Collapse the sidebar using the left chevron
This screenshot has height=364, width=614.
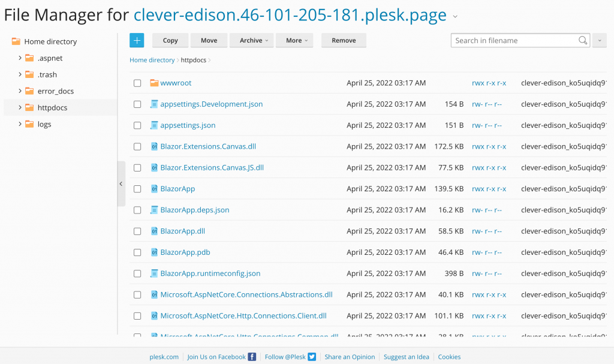point(121,184)
